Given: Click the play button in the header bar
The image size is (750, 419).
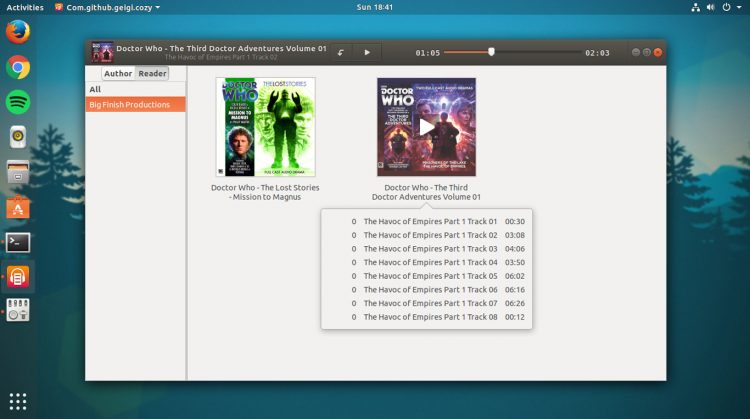Looking at the screenshot, I should coord(367,53).
